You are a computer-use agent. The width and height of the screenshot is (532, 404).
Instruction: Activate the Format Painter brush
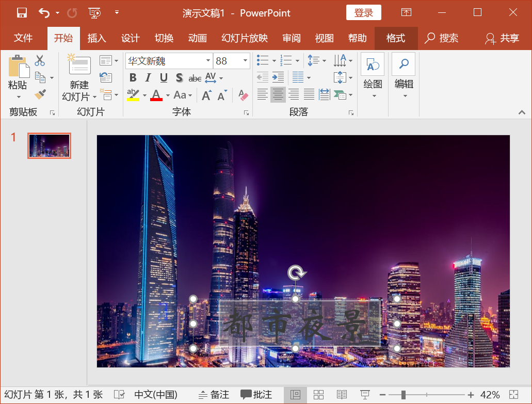pos(40,94)
